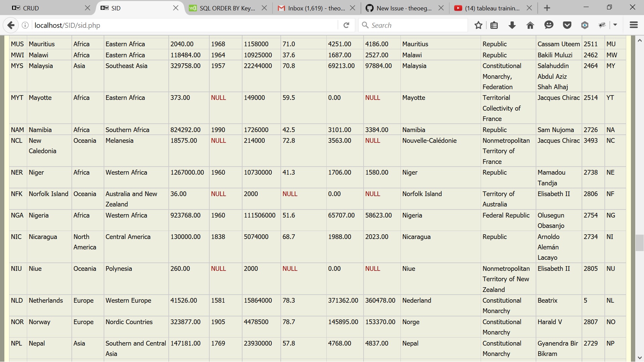Click the Pocket save icon
This screenshot has height=362, width=644.
tap(567, 25)
